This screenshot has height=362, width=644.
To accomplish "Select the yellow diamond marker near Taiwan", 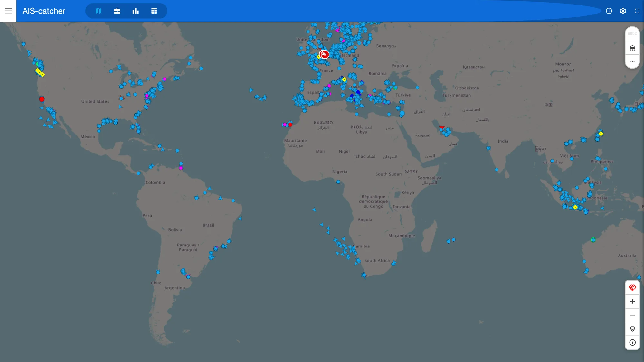I will coord(601,134).
